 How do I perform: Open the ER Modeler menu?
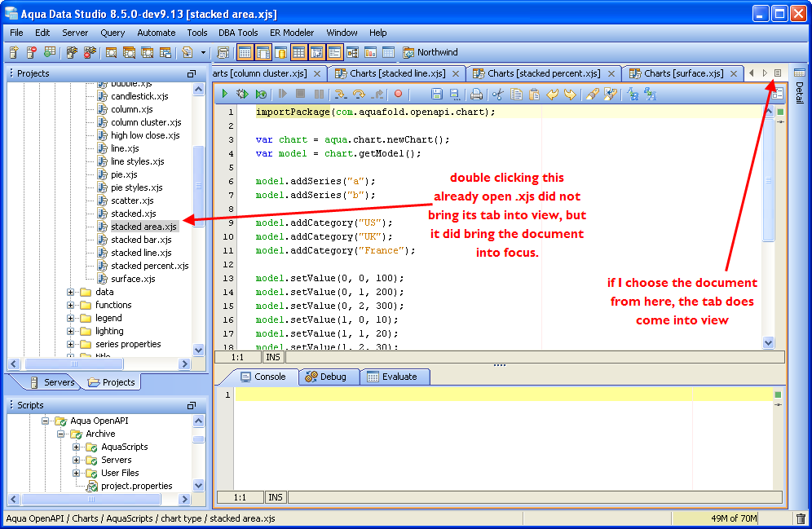click(292, 33)
